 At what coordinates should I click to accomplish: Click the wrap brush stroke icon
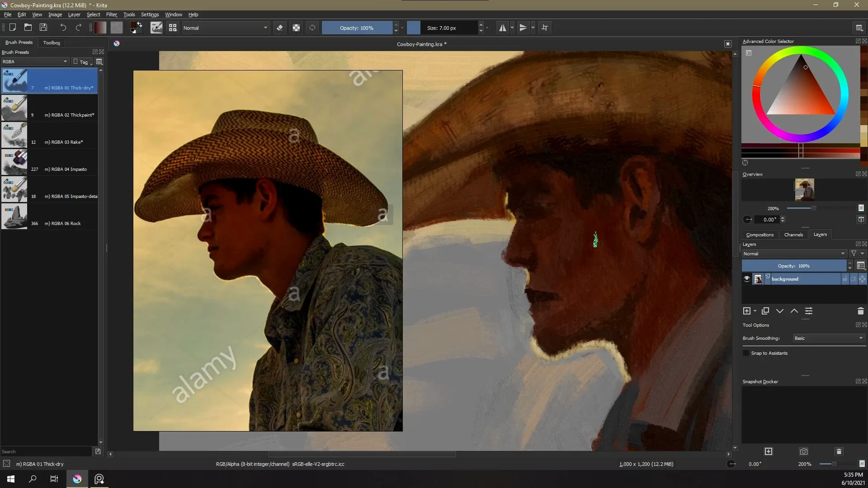click(x=544, y=28)
